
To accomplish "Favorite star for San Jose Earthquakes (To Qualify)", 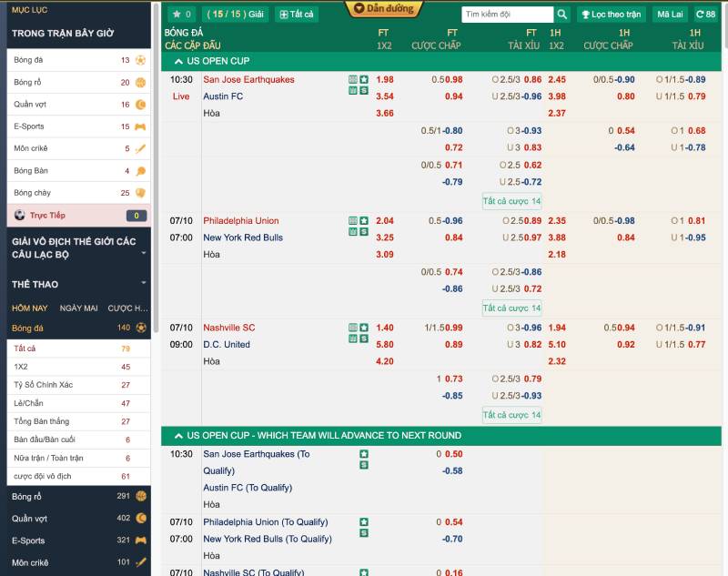I will (x=364, y=454).
